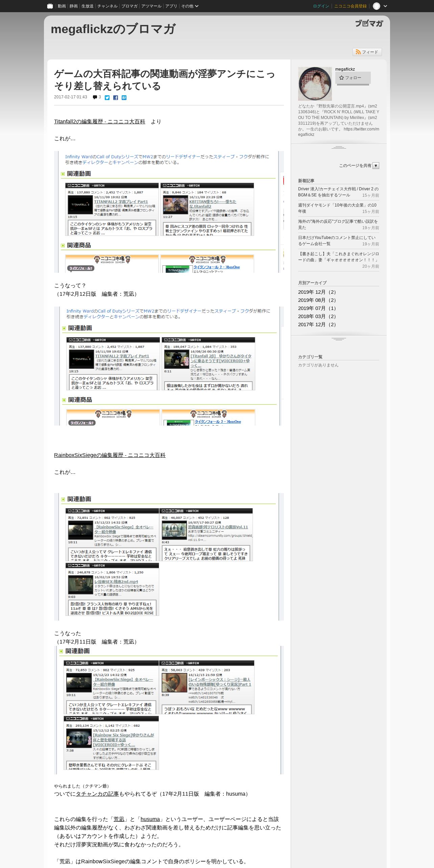Click the article title heading
Image resolution: width=434 pixels, height=868 pixels.
165,80
